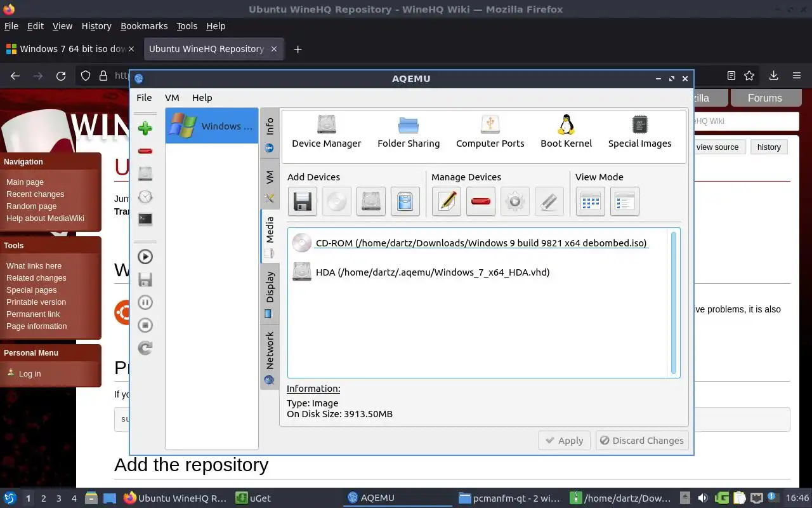The height and width of the screenshot is (508, 812).
Task: Toggle Firefox reader view icon
Action: 731,76
